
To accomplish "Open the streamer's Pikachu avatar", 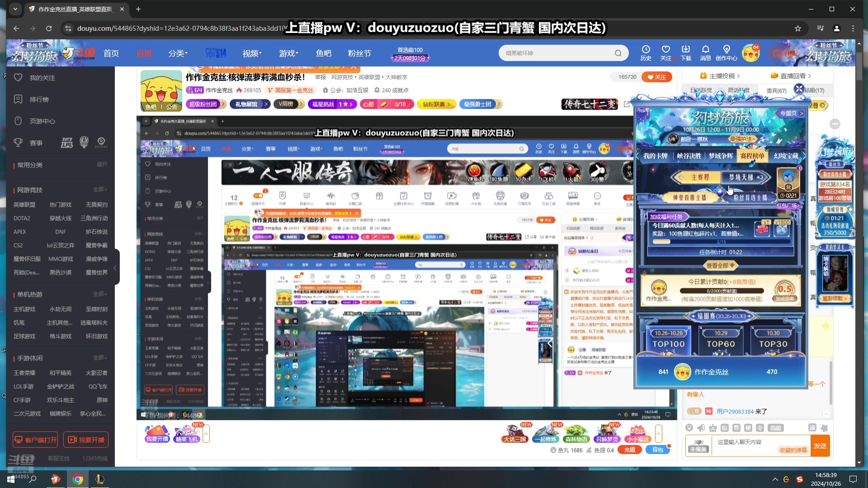I will point(161,90).
